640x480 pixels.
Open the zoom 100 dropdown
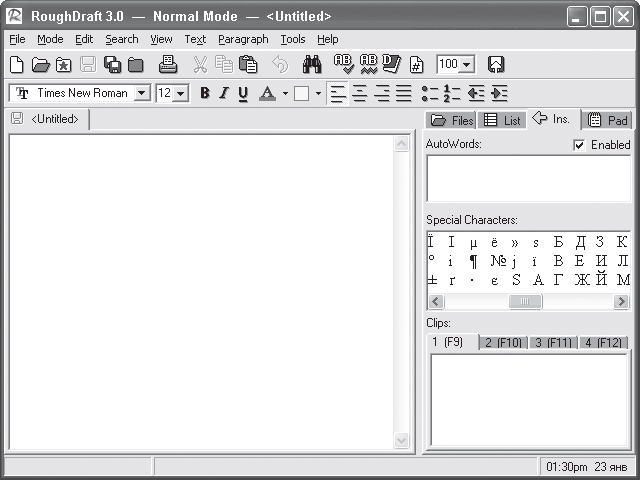click(x=467, y=64)
